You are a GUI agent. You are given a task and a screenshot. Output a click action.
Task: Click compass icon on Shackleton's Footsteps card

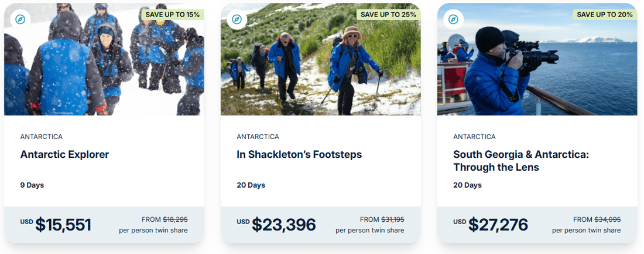pyautogui.click(x=237, y=19)
